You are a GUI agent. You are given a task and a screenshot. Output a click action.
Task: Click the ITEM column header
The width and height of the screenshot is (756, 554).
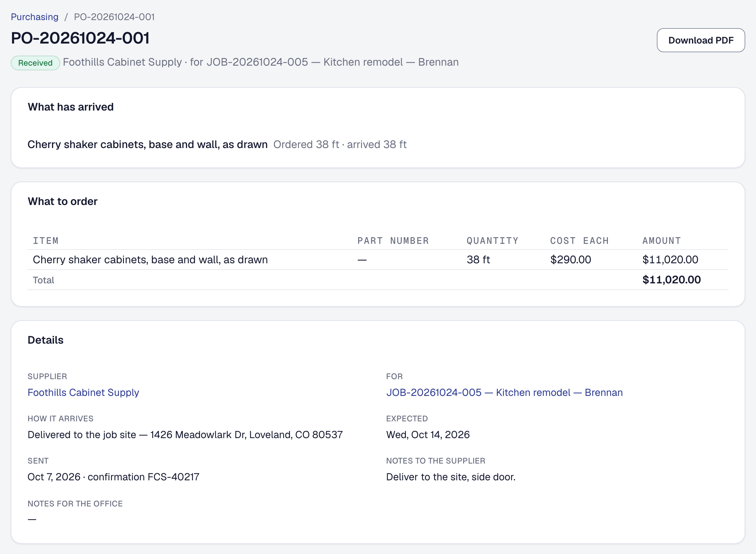coord(46,241)
